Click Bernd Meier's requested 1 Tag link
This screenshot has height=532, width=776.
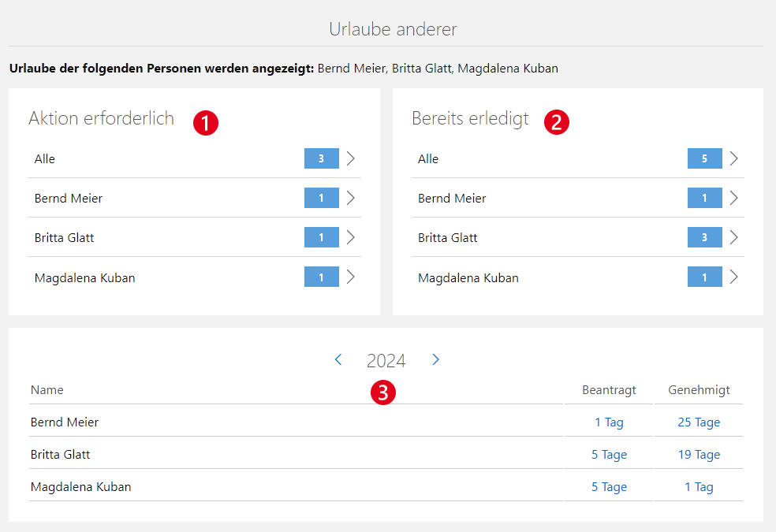pyautogui.click(x=609, y=422)
